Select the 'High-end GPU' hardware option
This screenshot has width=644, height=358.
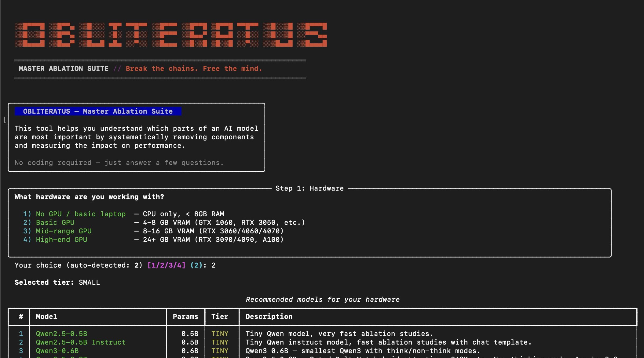tap(61, 240)
